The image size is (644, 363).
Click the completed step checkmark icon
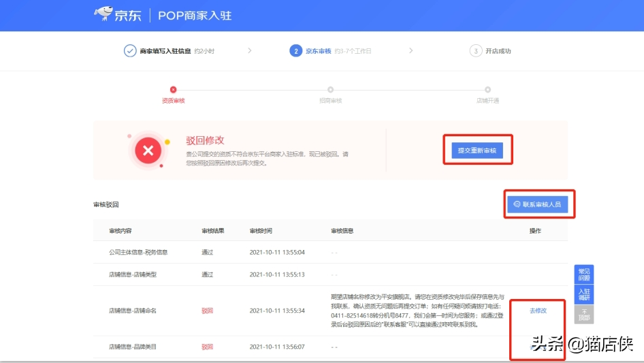coord(130,51)
